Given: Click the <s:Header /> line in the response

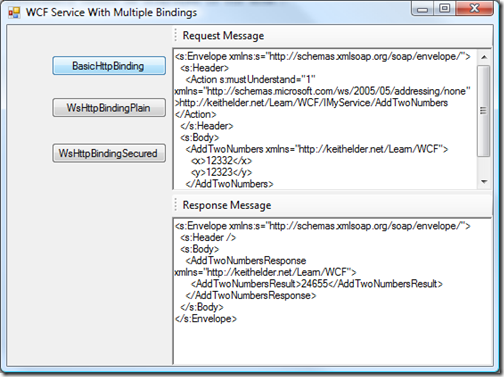Looking at the screenshot, I should click(x=208, y=237).
